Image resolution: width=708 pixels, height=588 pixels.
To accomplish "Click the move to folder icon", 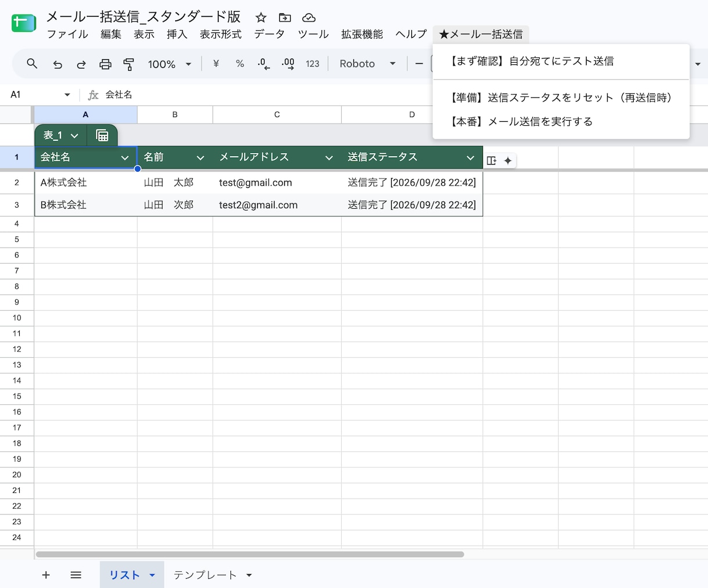I will (x=285, y=17).
